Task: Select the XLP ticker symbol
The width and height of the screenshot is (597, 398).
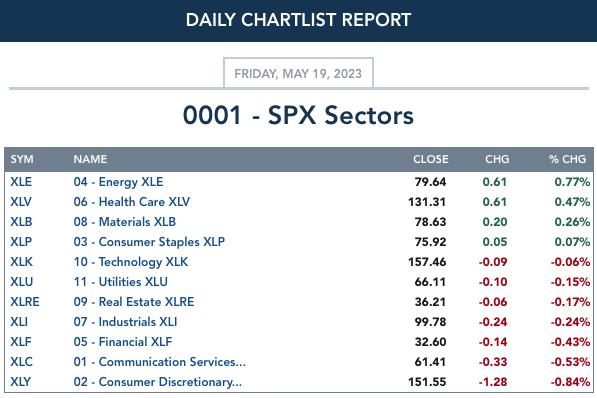Action: [x=21, y=241]
